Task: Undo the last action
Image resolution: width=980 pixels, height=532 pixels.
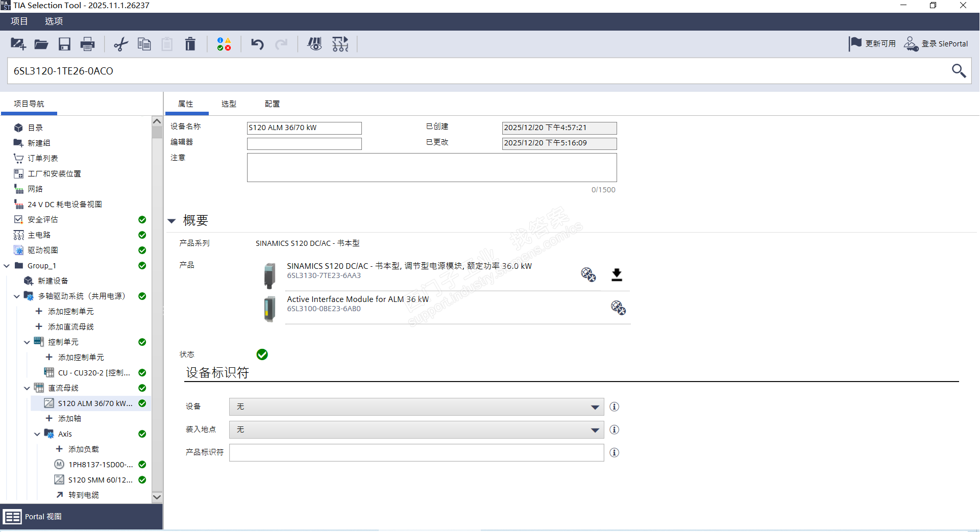Action: (257, 44)
